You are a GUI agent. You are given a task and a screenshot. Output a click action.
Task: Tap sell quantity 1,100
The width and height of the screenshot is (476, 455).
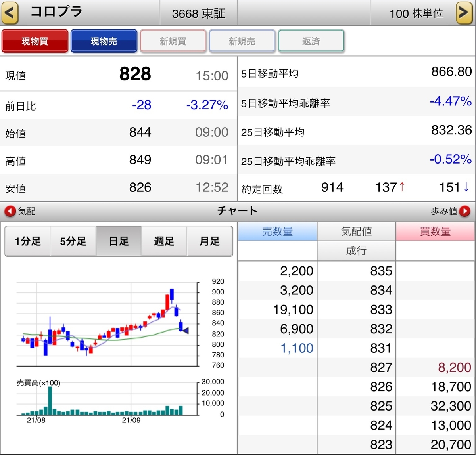tap(297, 348)
